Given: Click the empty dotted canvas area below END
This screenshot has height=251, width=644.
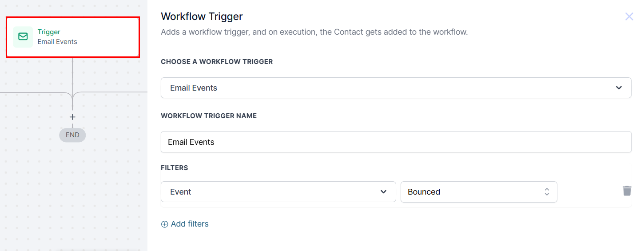Looking at the screenshot, I should pyautogui.click(x=72, y=195).
